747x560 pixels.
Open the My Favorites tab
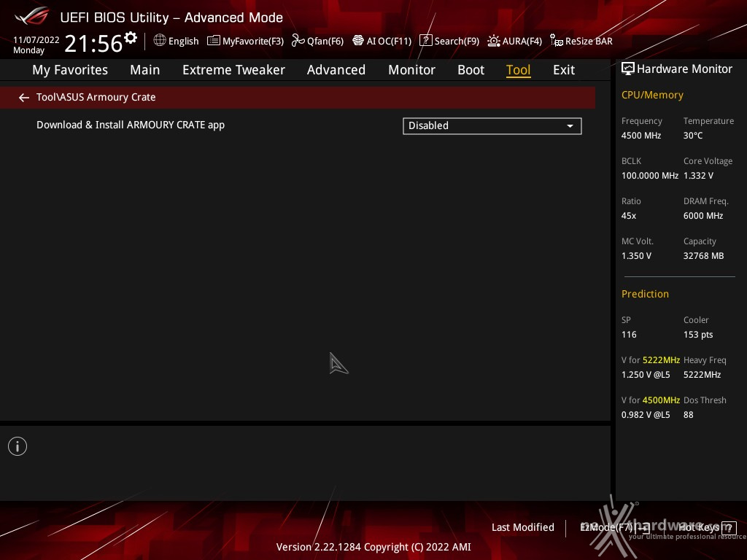pos(70,70)
